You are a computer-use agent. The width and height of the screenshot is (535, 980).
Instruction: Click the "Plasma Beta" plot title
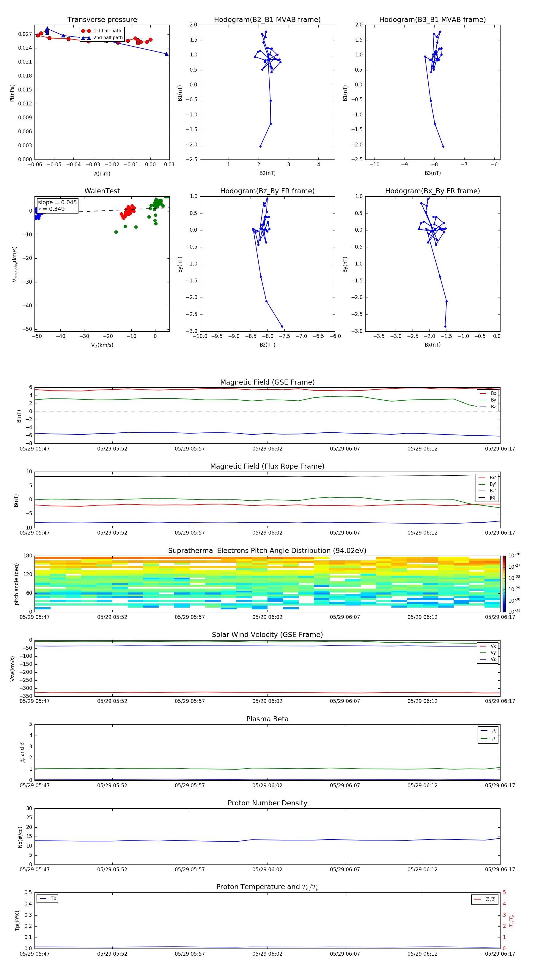[x=267, y=719]
